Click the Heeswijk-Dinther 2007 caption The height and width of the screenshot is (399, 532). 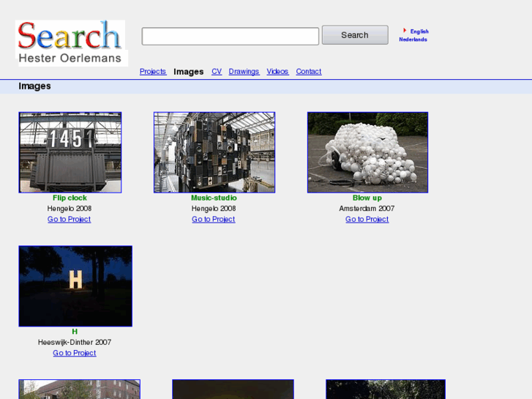(75, 342)
